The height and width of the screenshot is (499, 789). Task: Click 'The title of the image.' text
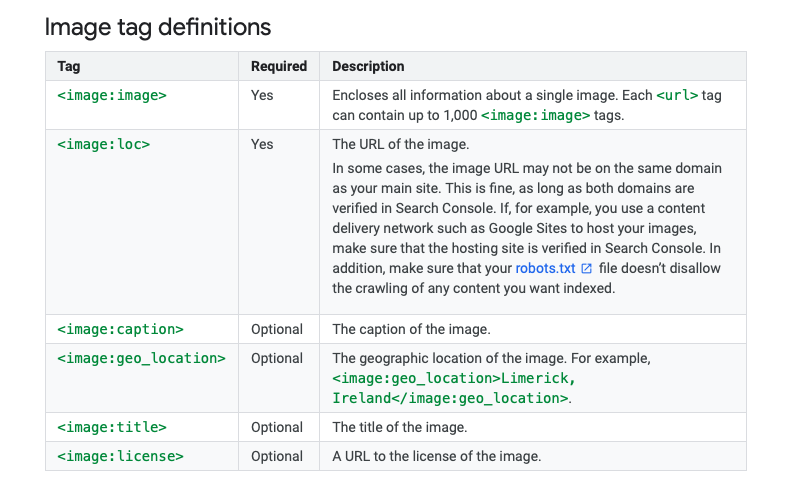(x=400, y=427)
